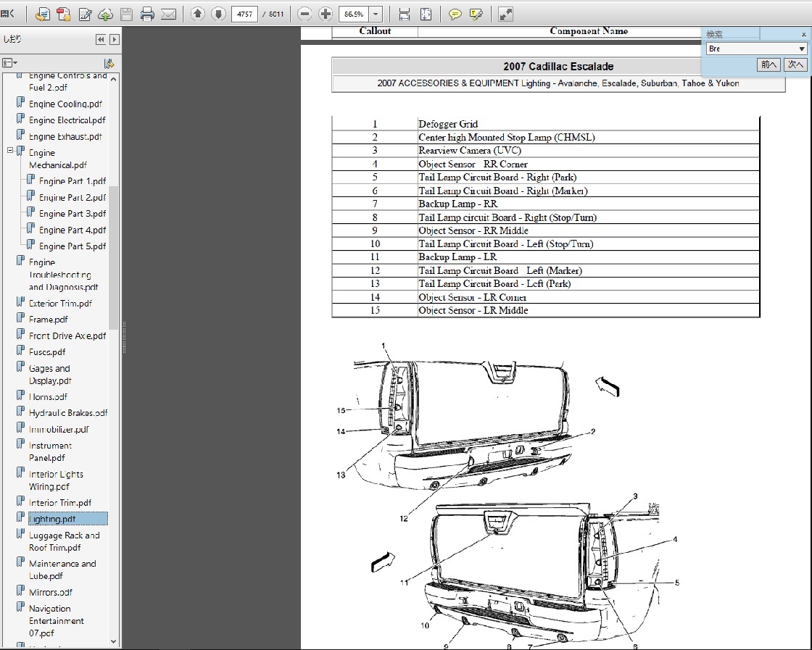812x650 pixels.
Task: Click the Email envelope icon
Action: [168, 14]
